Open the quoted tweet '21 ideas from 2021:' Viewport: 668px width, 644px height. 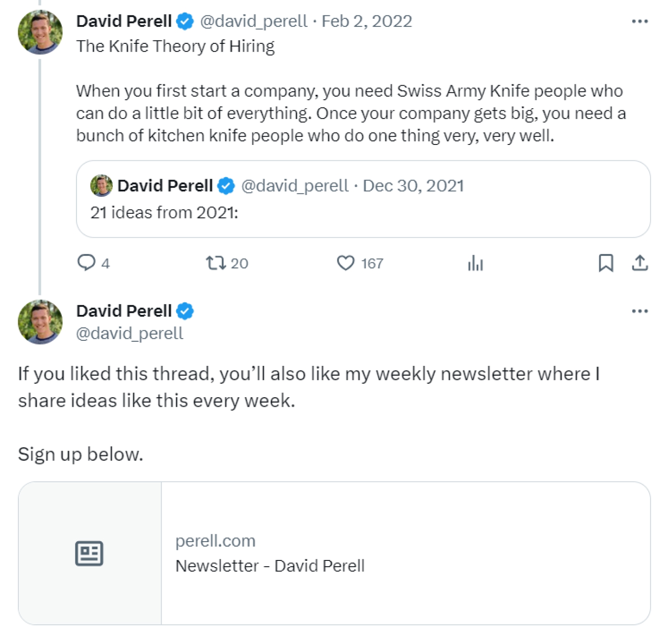coord(362,213)
